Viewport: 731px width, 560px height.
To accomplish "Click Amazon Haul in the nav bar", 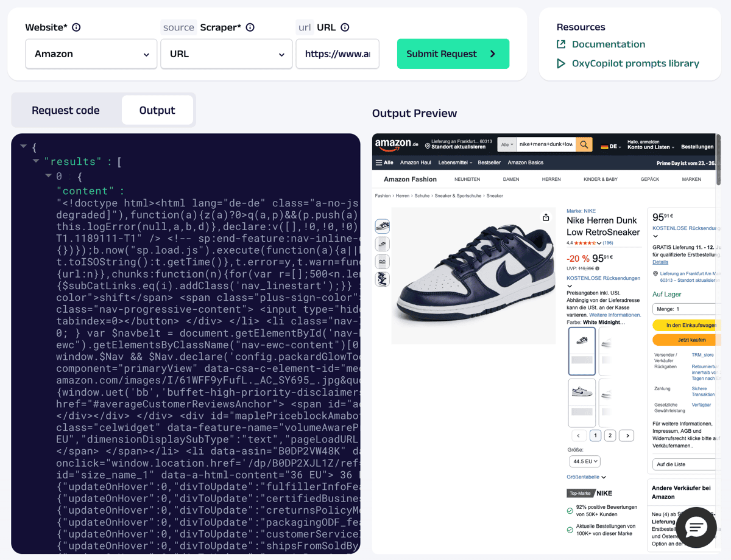I will [x=415, y=163].
